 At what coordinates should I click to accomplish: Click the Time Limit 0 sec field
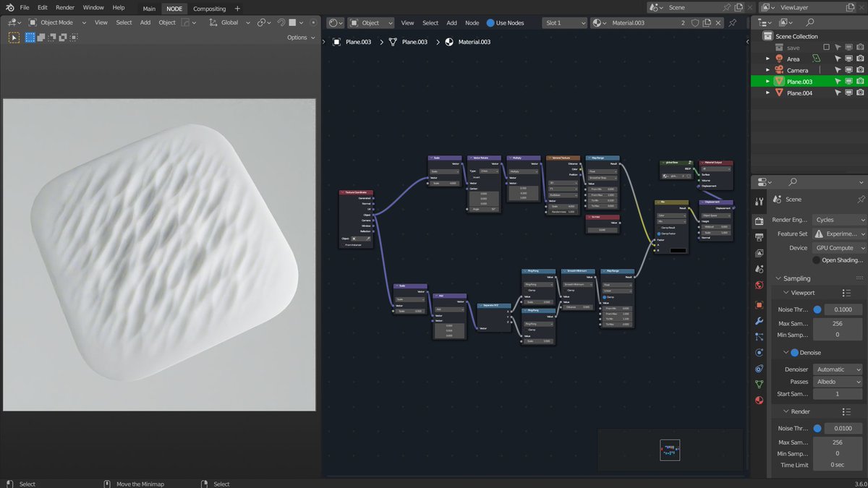(x=838, y=465)
